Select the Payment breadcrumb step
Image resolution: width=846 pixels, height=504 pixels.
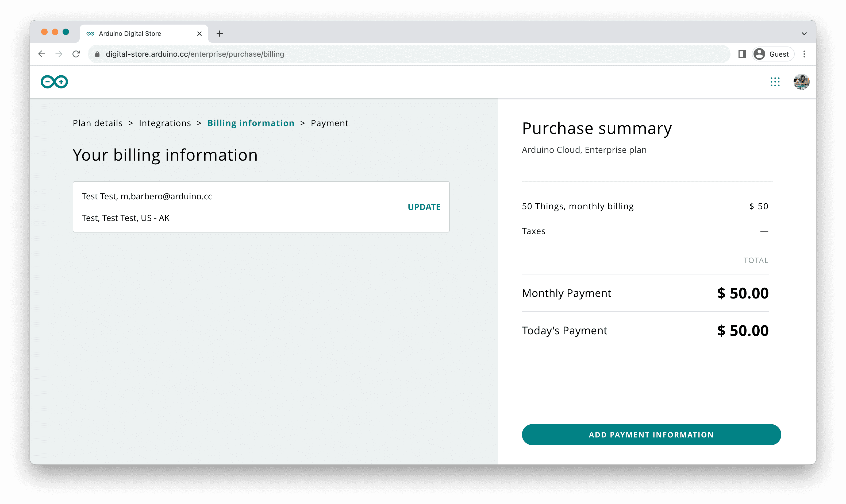(329, 123)
